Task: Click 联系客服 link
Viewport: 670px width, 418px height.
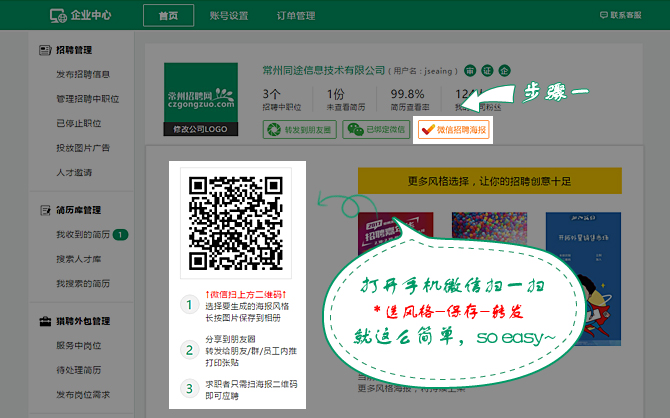Action: (626, 15)
